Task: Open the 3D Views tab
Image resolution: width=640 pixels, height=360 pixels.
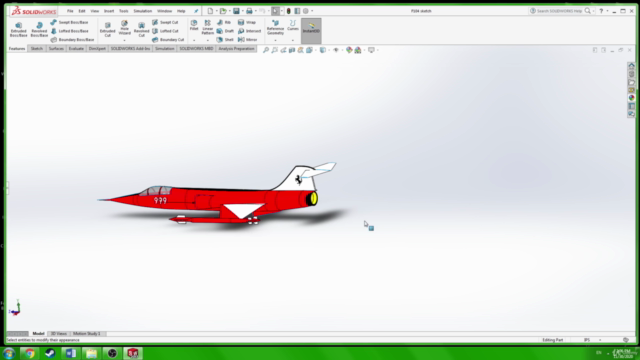Action: click(x=59, y=333)
